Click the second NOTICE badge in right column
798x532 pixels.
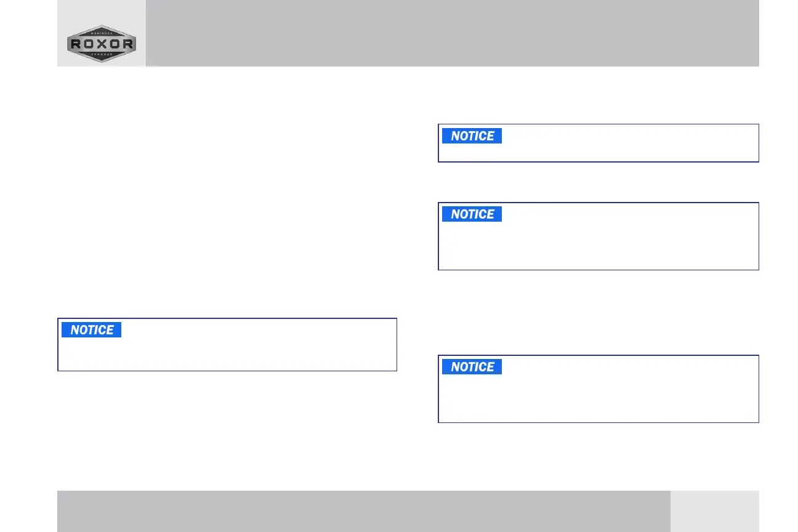click(472, 214)
